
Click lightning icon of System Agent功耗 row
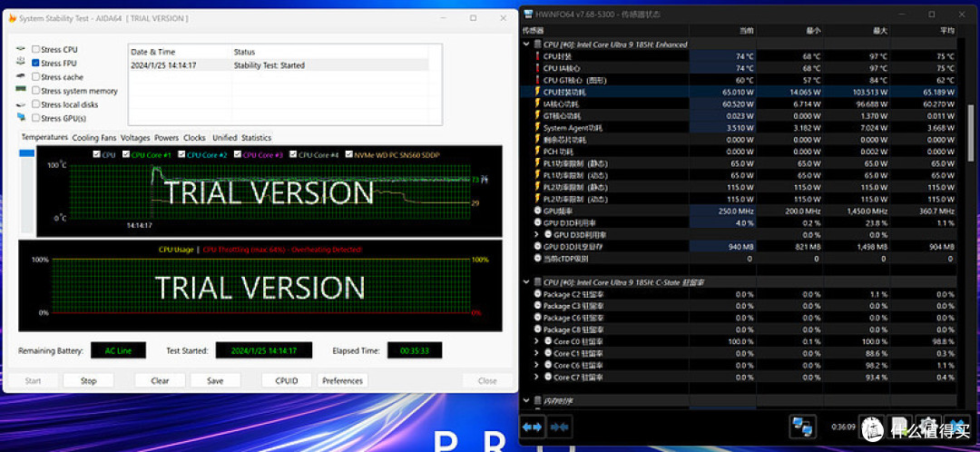[x=537, y=128]
